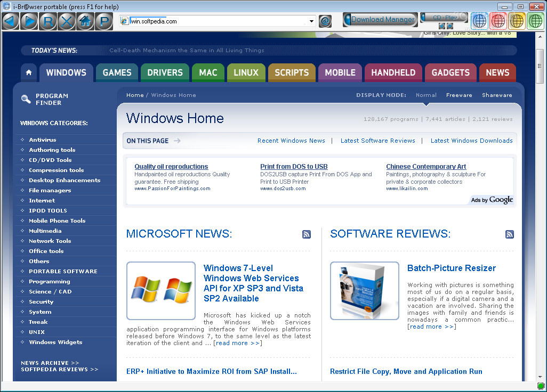Click the X stop loading button
This screenshot has width=547, height=392.
point(67,22)
